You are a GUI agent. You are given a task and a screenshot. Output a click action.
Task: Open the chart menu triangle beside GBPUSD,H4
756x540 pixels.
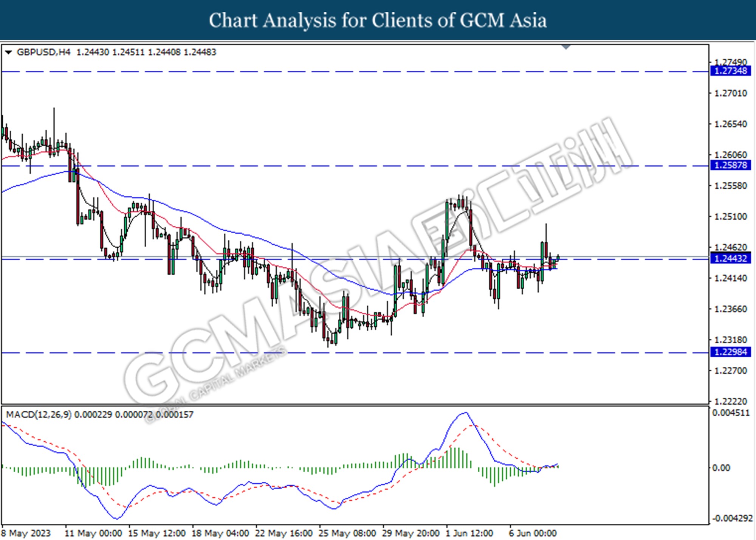tap(8, 53)
